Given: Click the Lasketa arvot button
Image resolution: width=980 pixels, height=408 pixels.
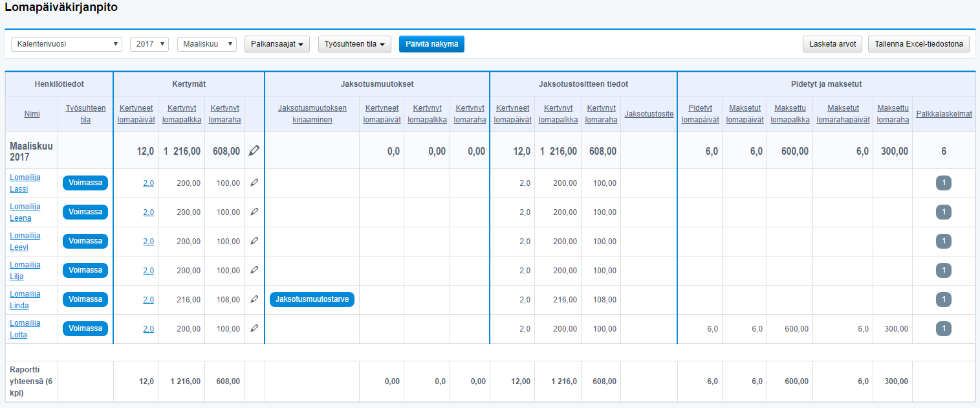Looking at the screenshot, I should 832,44.
